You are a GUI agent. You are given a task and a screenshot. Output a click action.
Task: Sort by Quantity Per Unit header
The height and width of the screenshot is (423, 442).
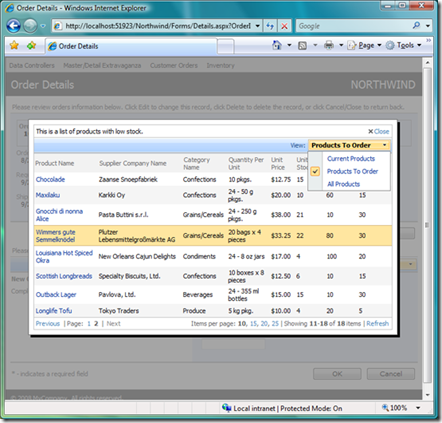pos(246,163)
